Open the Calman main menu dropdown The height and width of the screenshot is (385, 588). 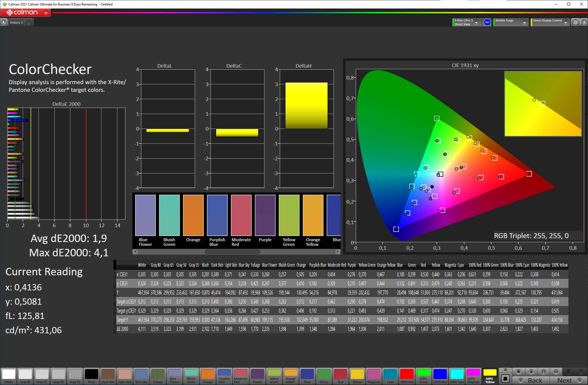(x=46, y=13)
